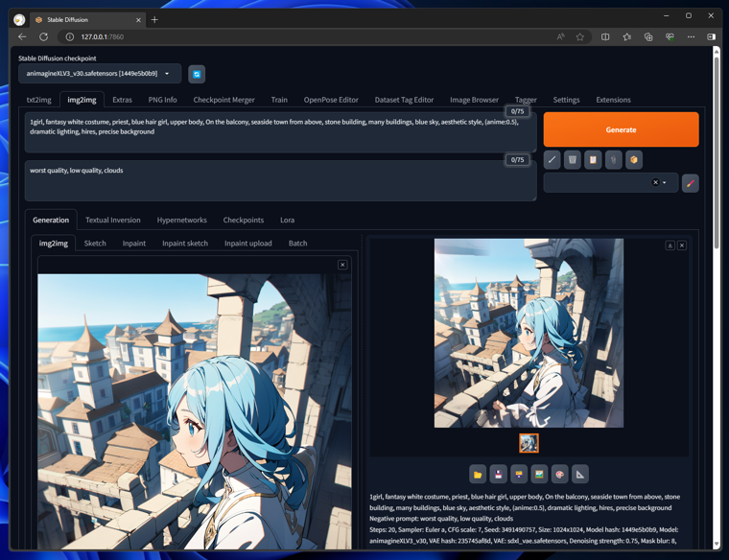Select the Hypernetworks tab
The width and height of the screenshot is (729, 560).
point(182,221)
